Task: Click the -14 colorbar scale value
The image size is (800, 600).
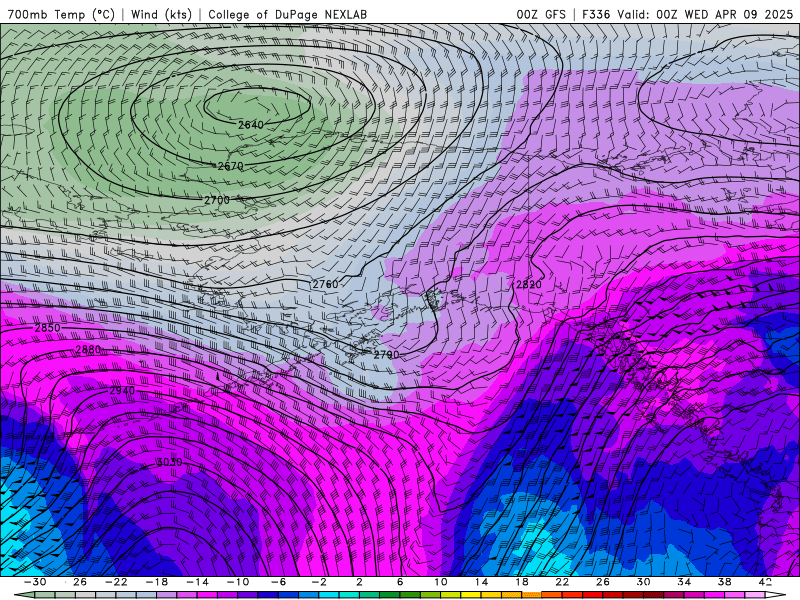Action: pos(197,582)
